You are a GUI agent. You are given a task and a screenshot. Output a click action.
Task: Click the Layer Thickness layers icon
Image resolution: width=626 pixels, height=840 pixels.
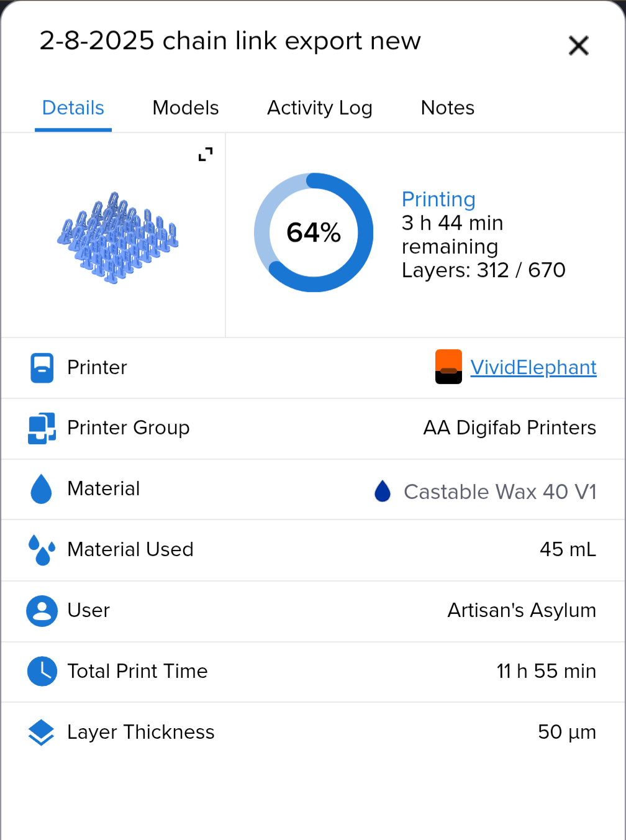[42, 732]
